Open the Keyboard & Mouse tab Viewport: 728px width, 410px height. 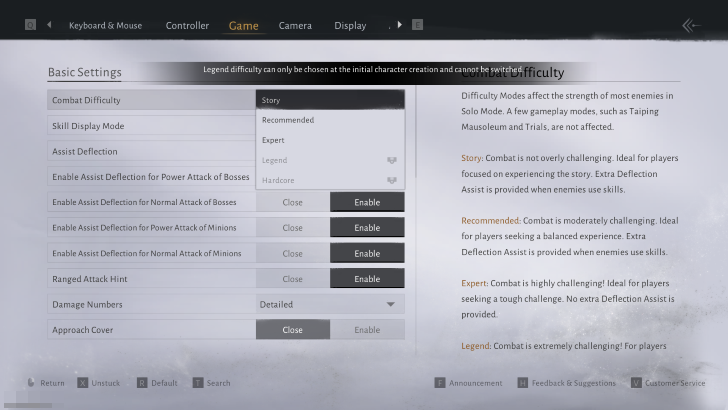(x=105, y=26)
